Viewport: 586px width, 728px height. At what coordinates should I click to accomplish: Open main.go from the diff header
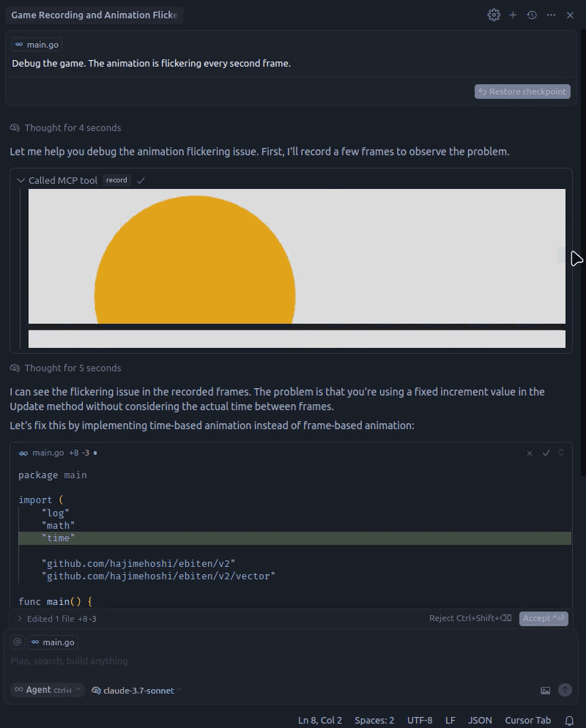pyautogui.click(x=48, y=453)
